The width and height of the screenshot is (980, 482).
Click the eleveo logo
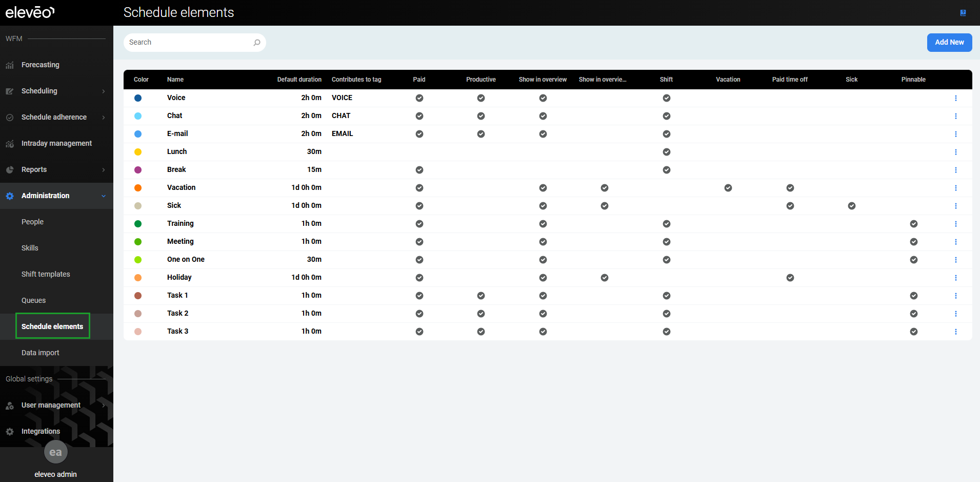click(x=30, y=12)
